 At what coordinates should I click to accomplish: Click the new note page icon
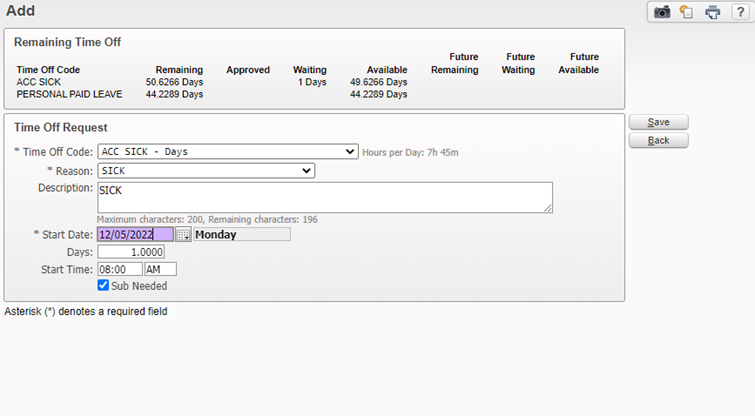(x=686, y=12)
